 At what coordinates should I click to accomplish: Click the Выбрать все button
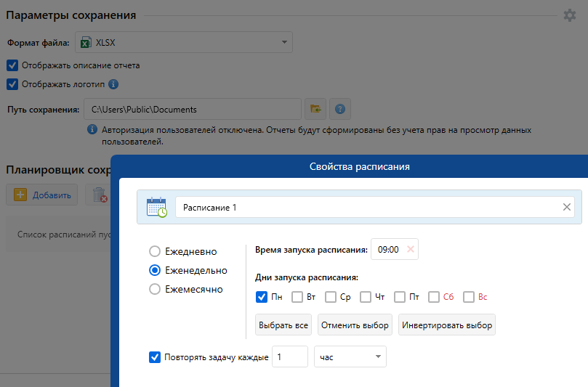(283, 325)
